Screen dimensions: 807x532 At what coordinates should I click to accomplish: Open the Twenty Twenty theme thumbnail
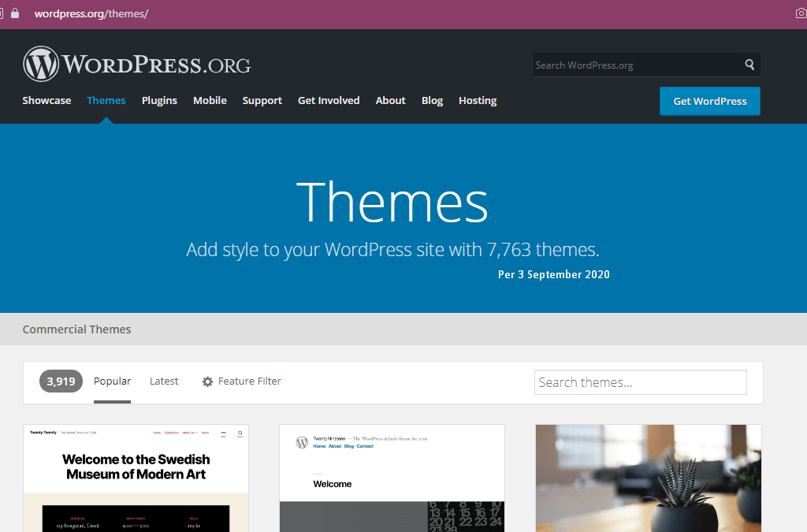tap(136, 478)
